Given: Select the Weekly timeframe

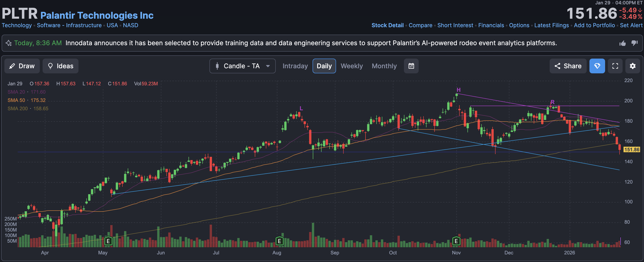Looking at the screenshot, I should pyautogui.click(x=351, y=66).
